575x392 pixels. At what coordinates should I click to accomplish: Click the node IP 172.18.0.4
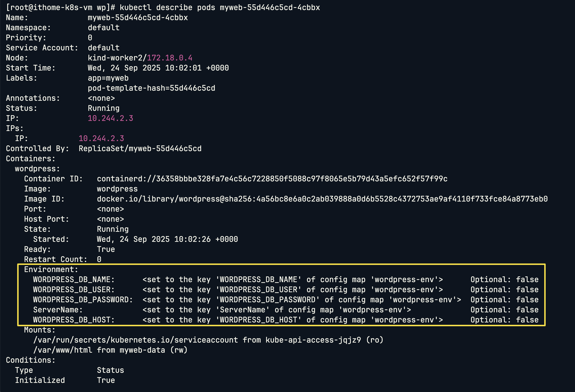pos(170,58)
